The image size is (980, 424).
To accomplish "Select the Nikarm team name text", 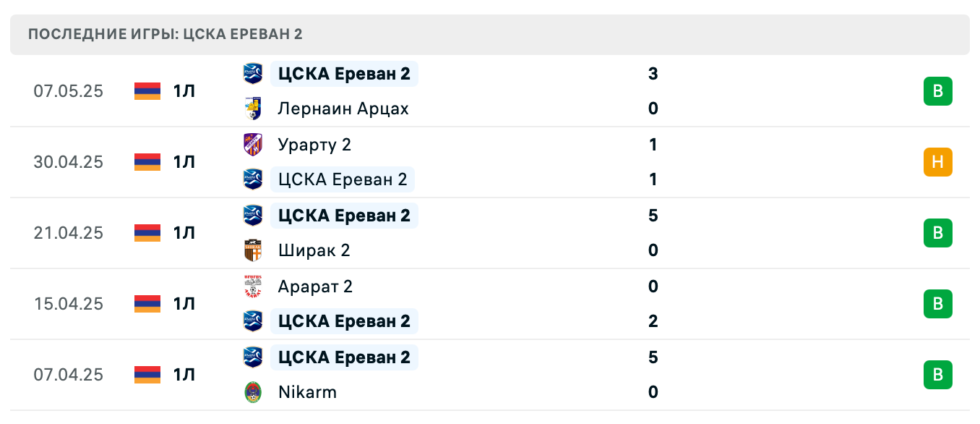I will point(307,391).
